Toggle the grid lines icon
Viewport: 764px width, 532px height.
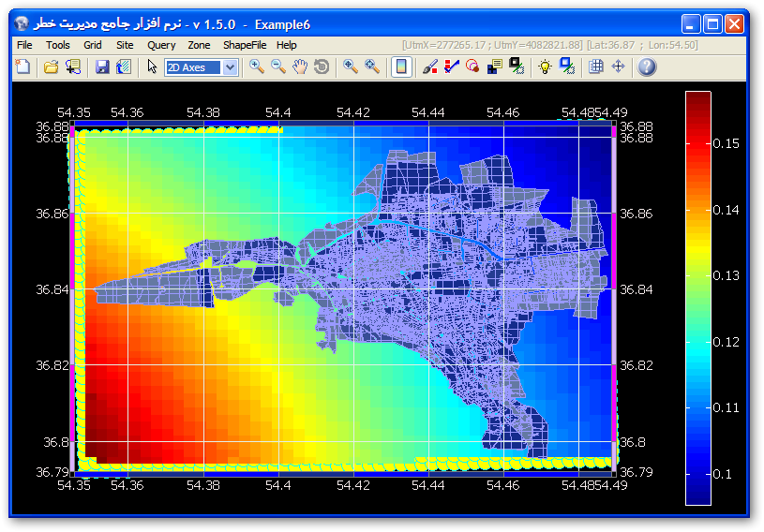point(595,66)
